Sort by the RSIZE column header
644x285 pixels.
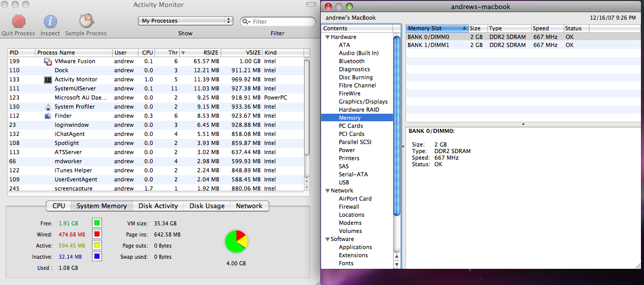point(205,53)
